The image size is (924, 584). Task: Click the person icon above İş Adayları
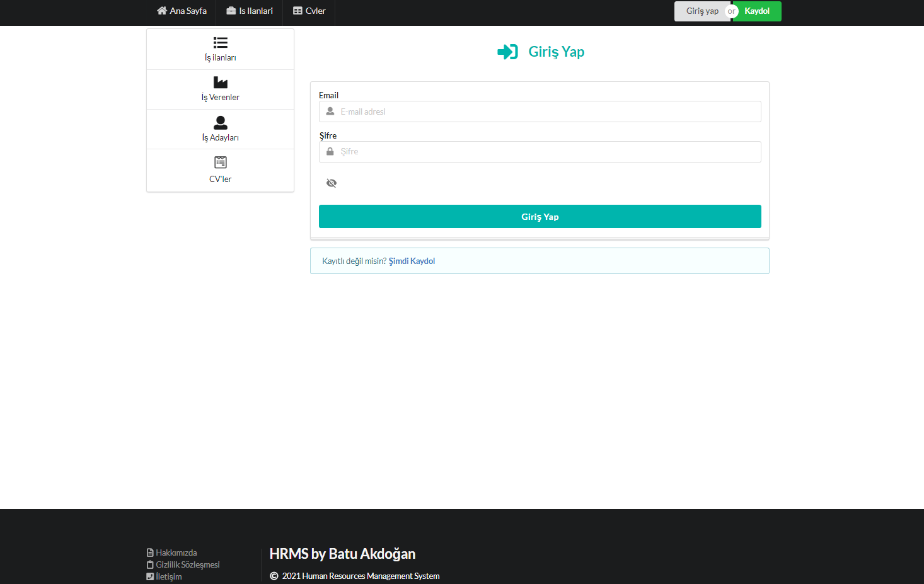click(x=221, y=122)
